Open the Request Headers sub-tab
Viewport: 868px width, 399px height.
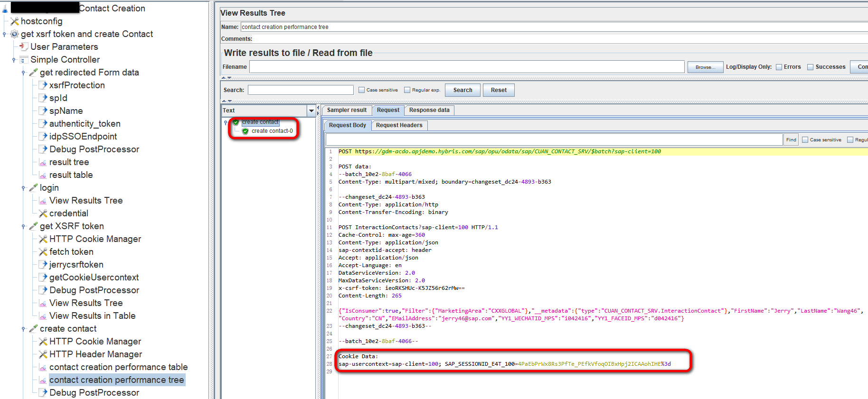[399, 125]
